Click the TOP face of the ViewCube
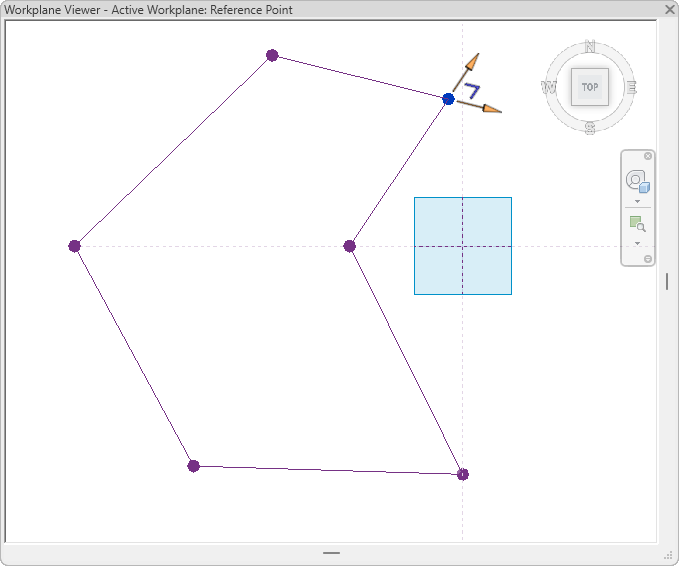Screen dimensions: 679x566 tap(590, 87)
